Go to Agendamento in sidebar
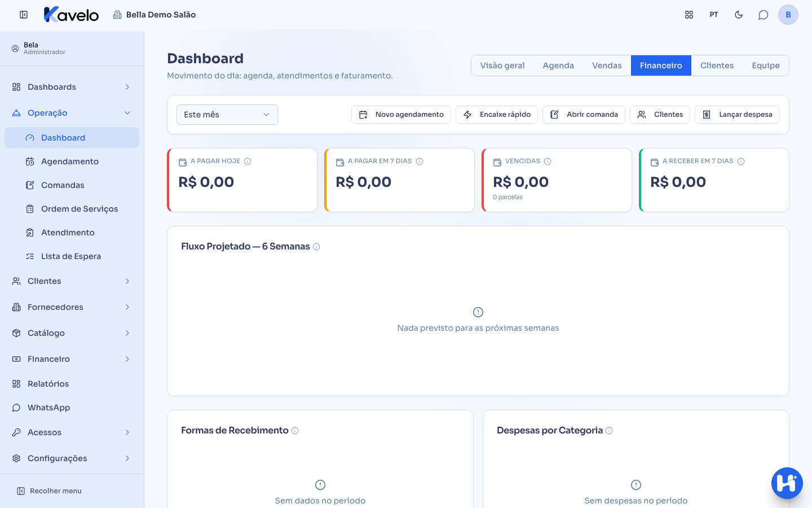812x508 pixels. coord(72,161)
